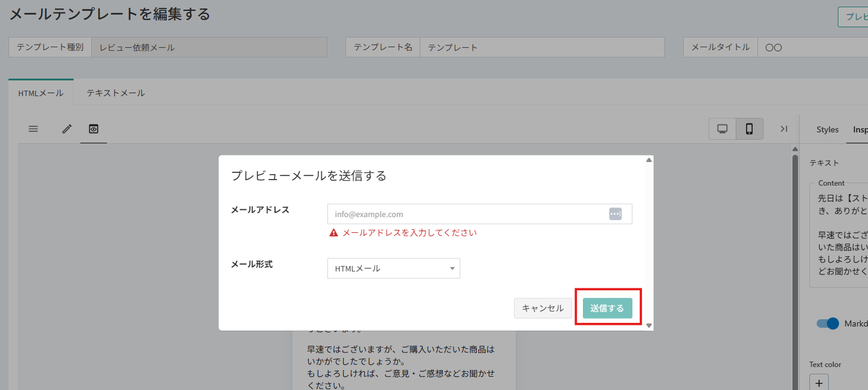
Task: Click the error text メールアドレスを入力してください
Action: point(410,233)
